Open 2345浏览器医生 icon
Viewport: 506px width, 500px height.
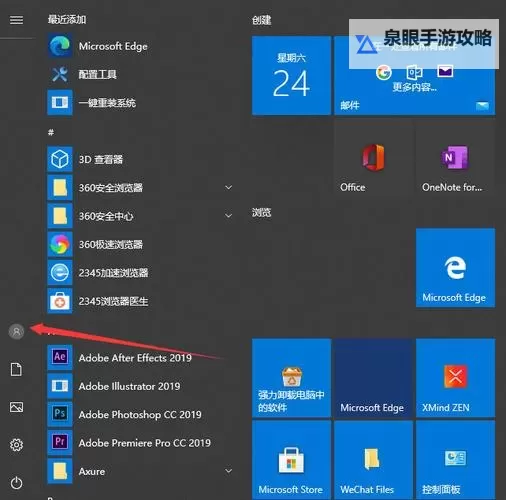click(60, 301)
